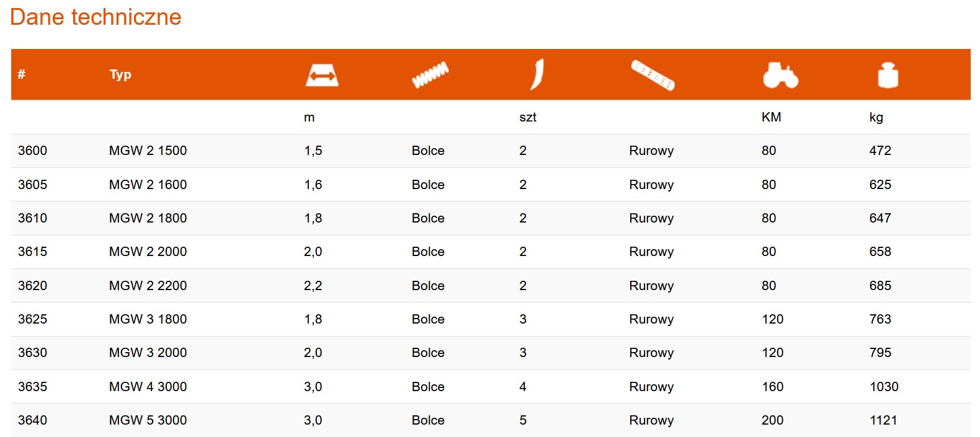Click the kg unit label
The image size is (980, 437).
876,117
